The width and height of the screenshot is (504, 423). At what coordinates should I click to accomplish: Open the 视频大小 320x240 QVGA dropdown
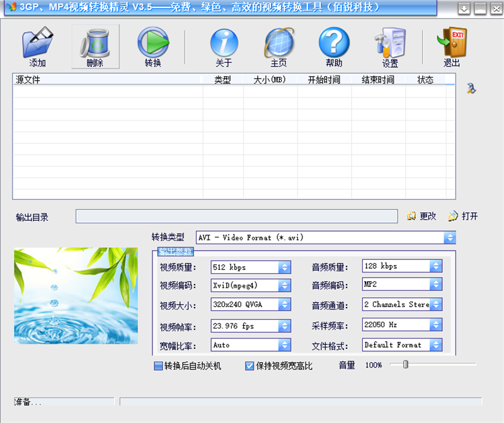pos(285,304)
